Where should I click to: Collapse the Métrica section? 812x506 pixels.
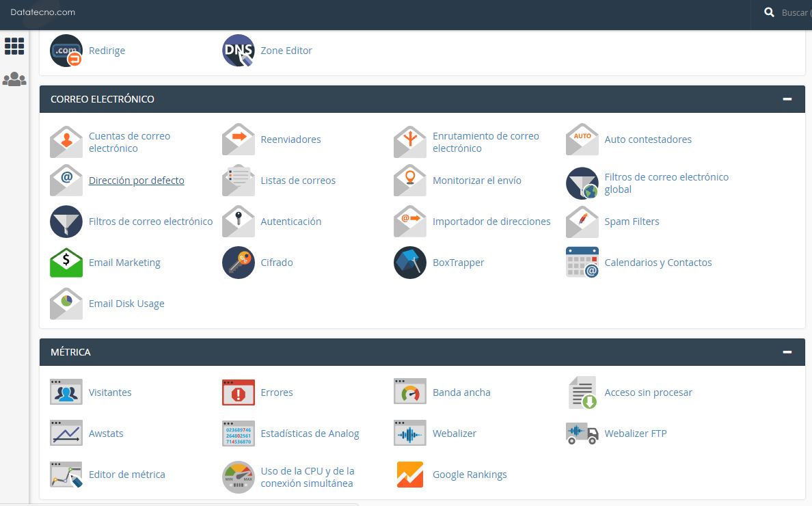coord(787,352)
